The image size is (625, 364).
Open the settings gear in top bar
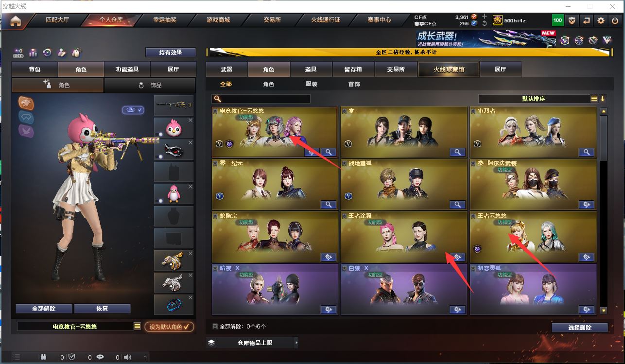[601, 20]
